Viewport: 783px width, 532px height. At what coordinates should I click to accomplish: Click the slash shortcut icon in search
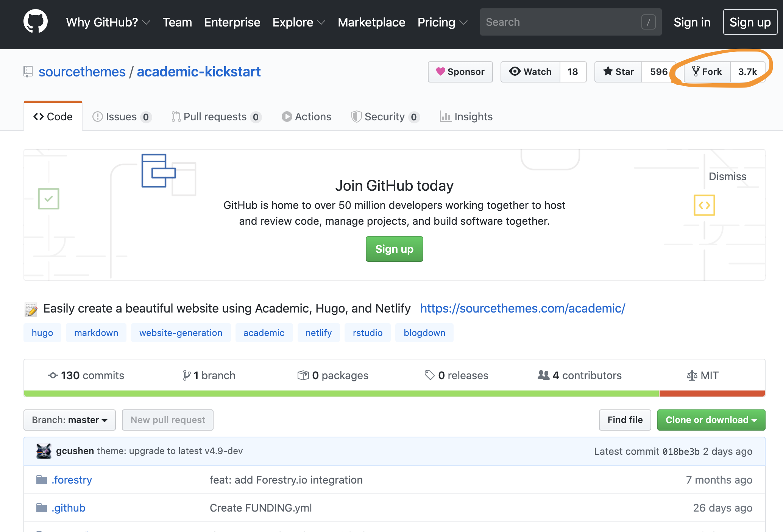(648, 22)
